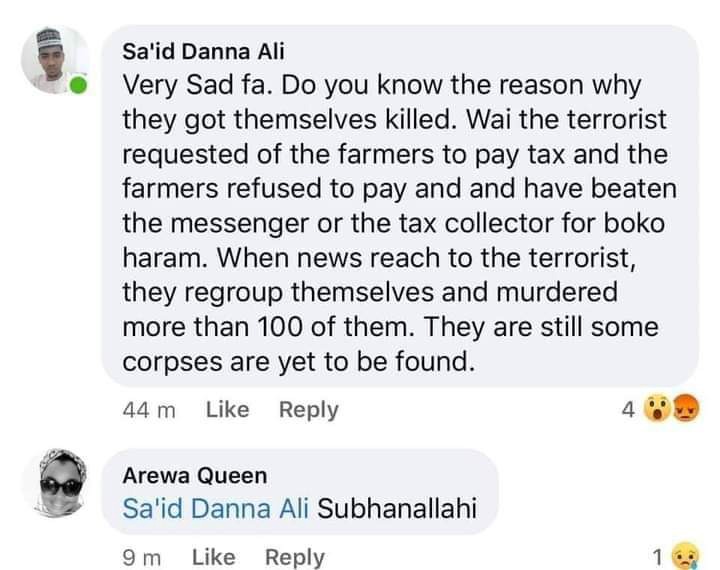720x570 pixels.
Task: Select the long comment text bubble
Action: point(400,206)
